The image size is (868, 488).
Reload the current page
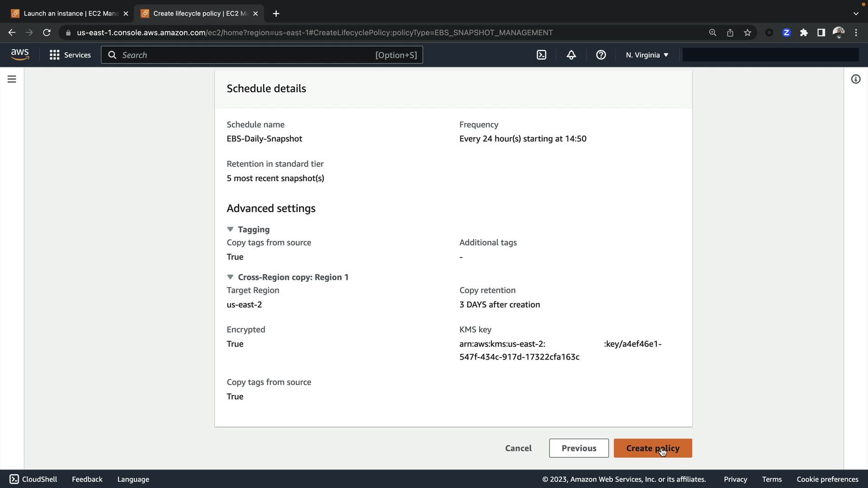47,33
